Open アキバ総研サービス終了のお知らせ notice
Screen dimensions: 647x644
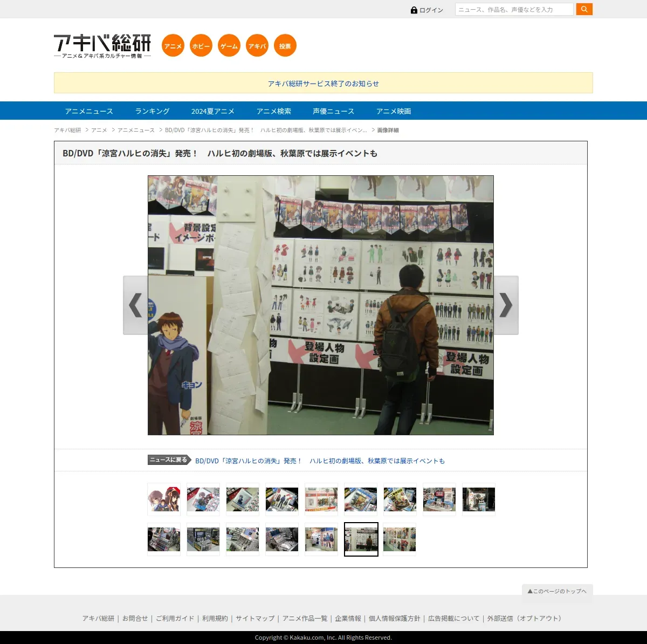coord(323,84)
